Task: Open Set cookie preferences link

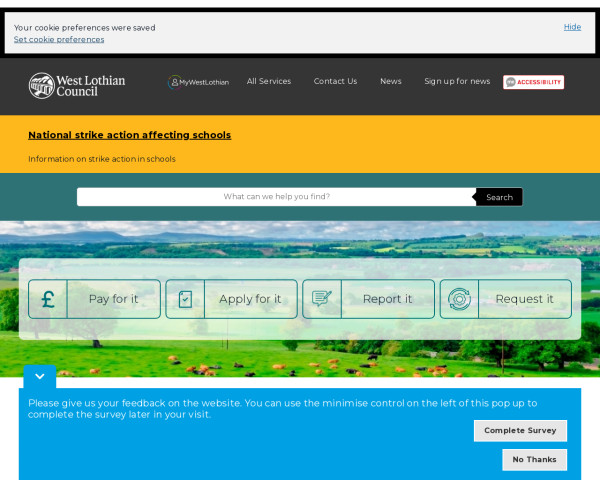Action: tap(59, 39)
